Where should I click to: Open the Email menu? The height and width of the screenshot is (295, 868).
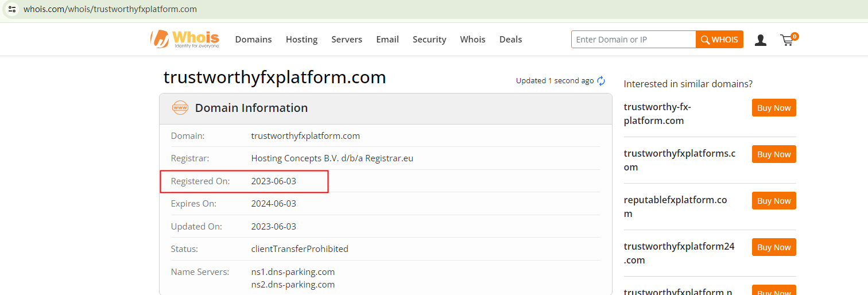point(387,40)
